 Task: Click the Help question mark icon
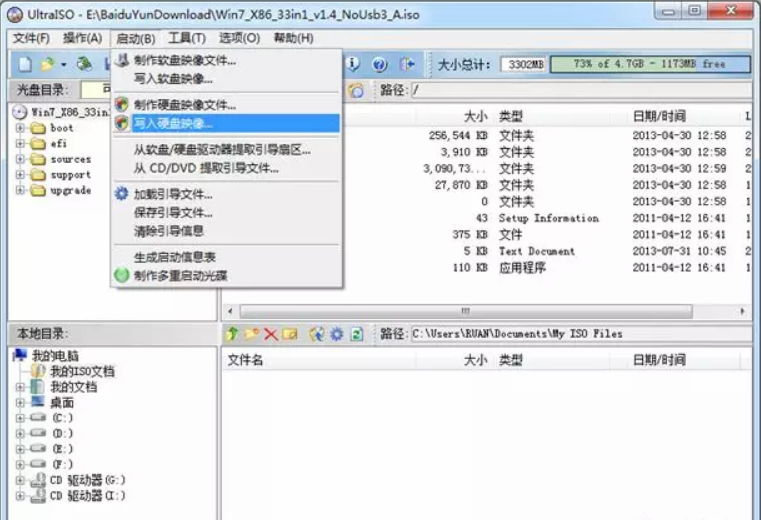point(379,64)
